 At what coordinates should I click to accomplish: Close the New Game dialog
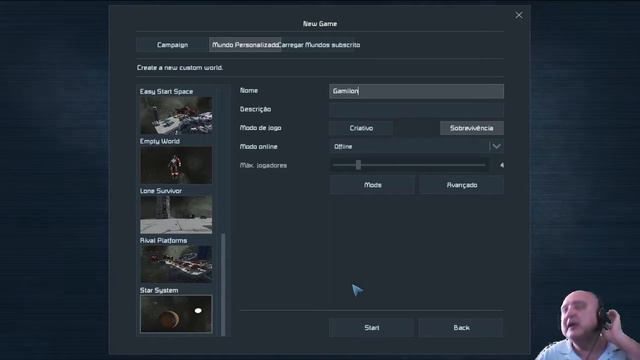coord(518,15)
